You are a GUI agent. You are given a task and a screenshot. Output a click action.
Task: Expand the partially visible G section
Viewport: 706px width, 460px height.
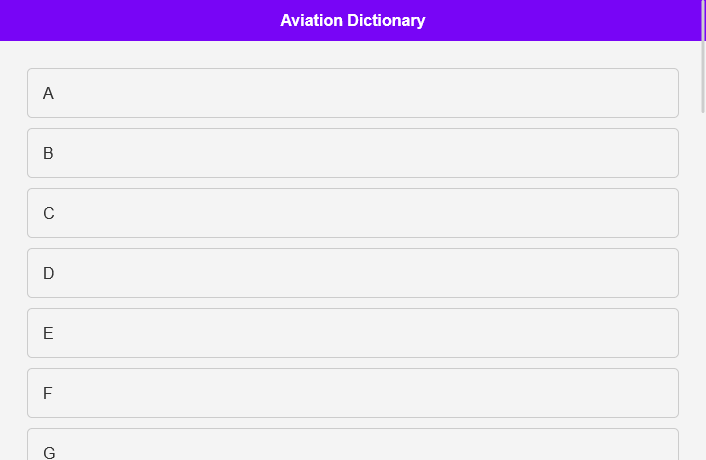tap(352, 446)
